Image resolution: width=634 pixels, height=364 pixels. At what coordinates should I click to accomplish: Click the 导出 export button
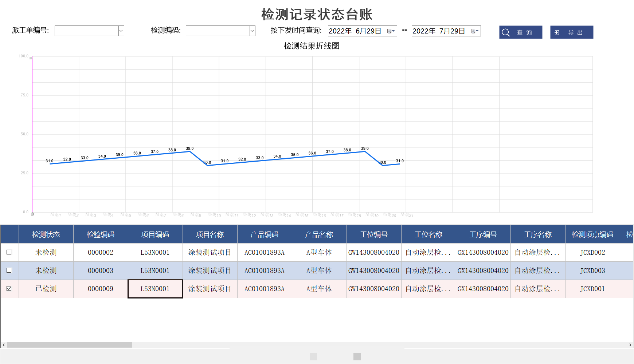572,32
